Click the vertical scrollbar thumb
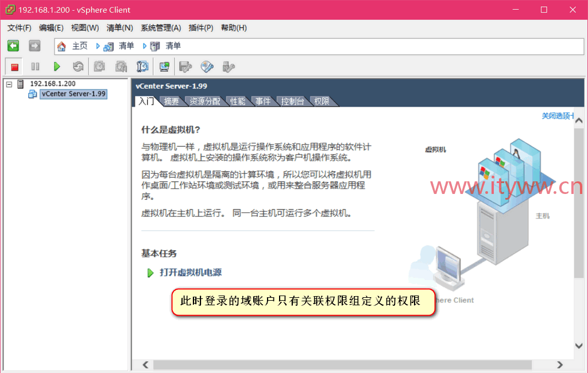 [579, 203]
